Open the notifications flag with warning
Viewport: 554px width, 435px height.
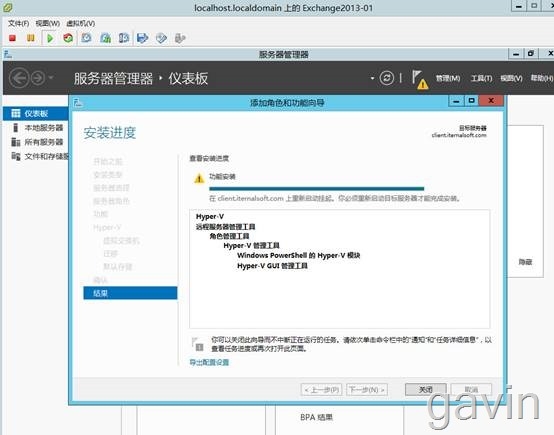coord(420,79)
